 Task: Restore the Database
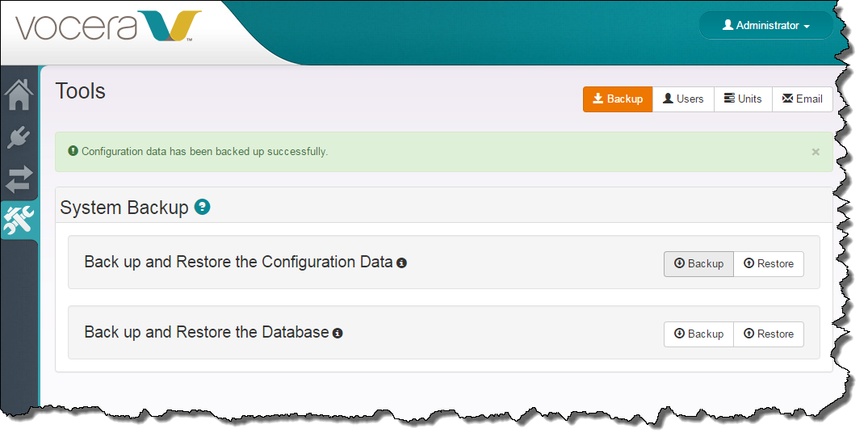click(769, 334)
